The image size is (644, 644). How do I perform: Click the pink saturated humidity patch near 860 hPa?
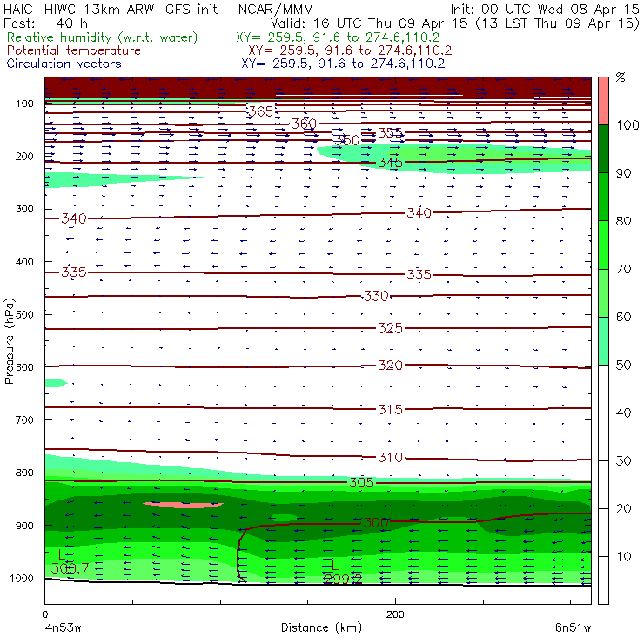click(183, 505)
